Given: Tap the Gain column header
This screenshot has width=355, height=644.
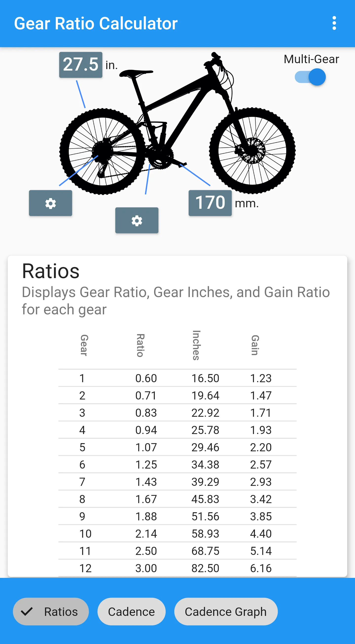Looking at the screenshot, I should [x=255, y=345].
